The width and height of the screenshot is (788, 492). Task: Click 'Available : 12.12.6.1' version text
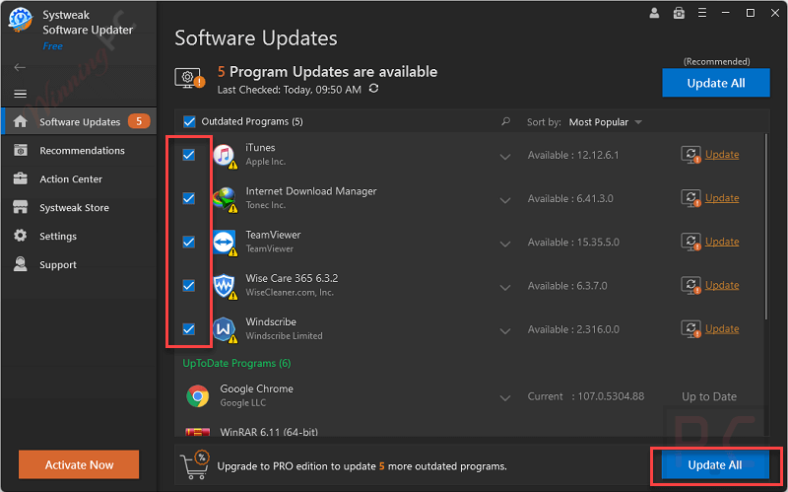point(573,155)
